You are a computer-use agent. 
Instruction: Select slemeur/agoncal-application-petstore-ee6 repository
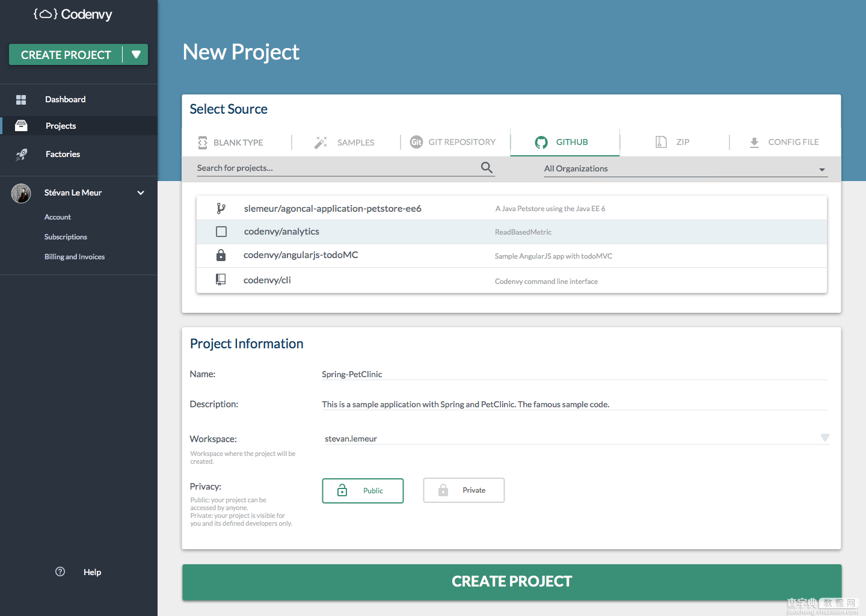coord(333,209)
